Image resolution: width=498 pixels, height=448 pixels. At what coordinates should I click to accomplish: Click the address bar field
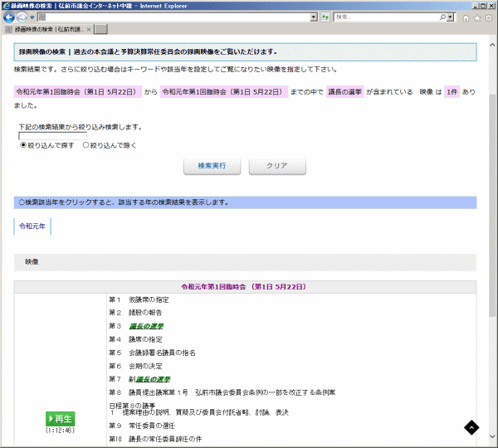pyautogui.click(x=178, y=17)
